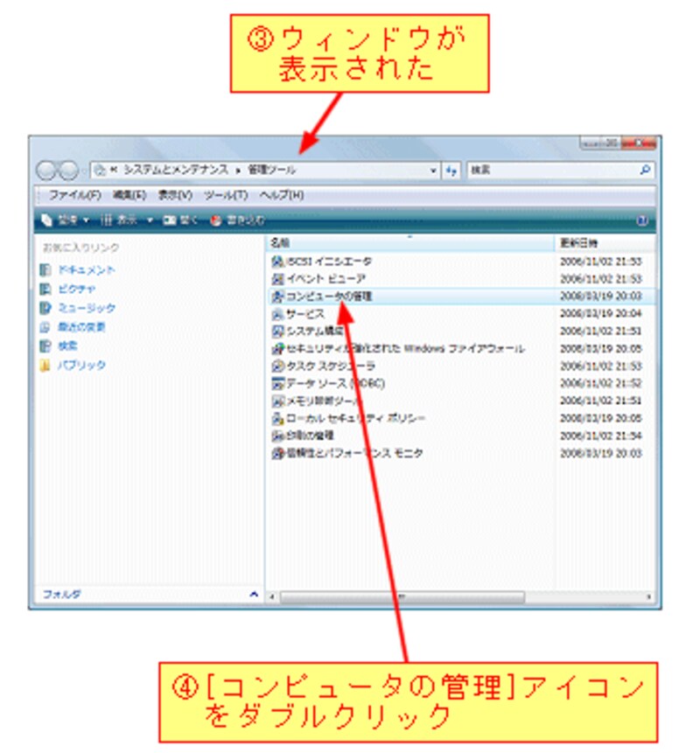The image size is (700, 753).
Task: Open the イベント ビューア icon
Action: coord(277,279)
